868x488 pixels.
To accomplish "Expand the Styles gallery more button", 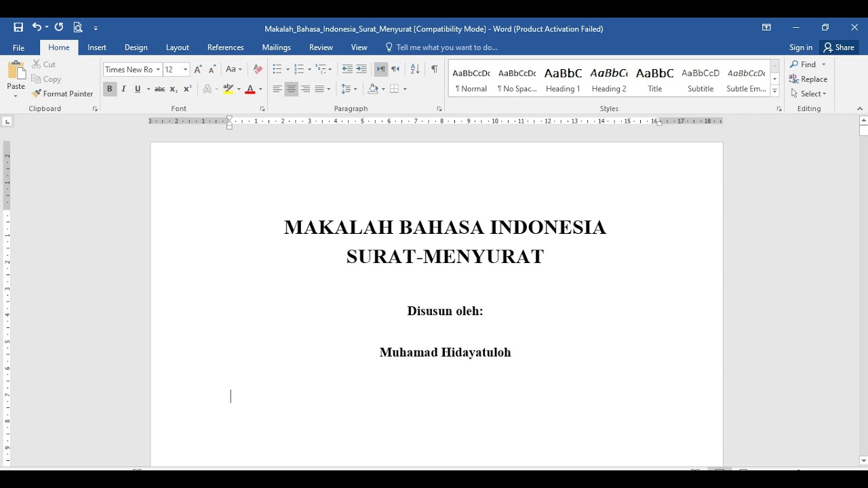I will [774, 91].
